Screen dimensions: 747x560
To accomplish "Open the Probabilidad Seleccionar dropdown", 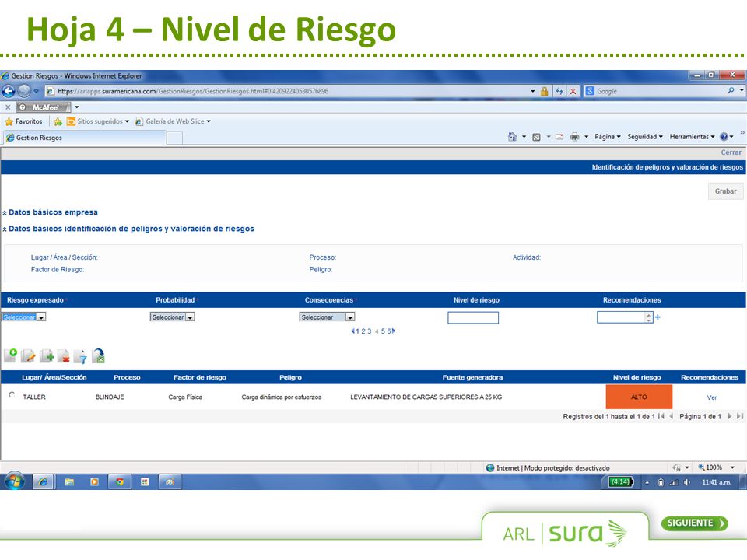I will (x=173, y=317).
